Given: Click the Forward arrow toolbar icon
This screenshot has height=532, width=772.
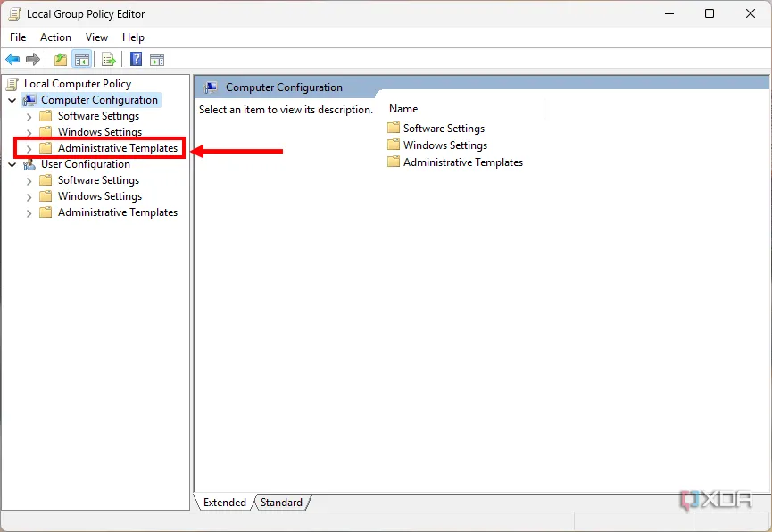Looking at the screenshot, I should [33, 60].
